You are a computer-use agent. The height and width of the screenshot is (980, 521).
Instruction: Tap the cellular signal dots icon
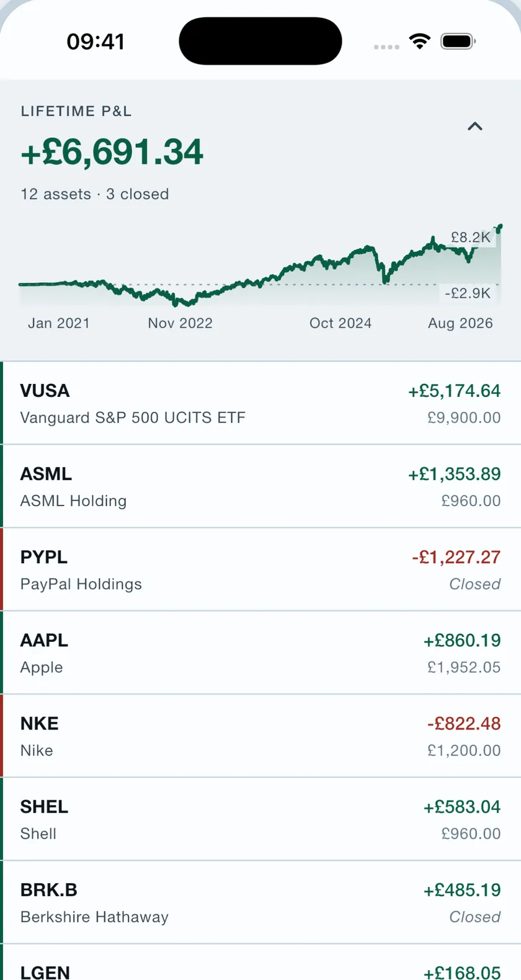386,47
